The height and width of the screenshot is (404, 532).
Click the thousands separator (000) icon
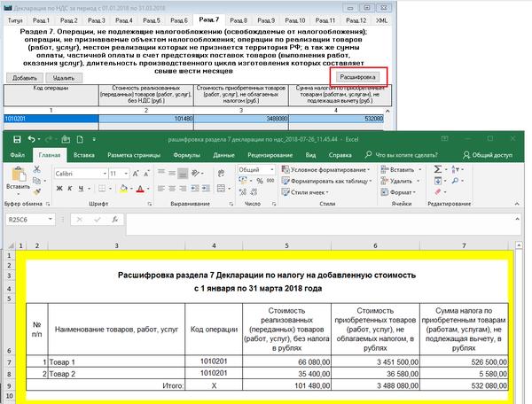click(270, 181)
